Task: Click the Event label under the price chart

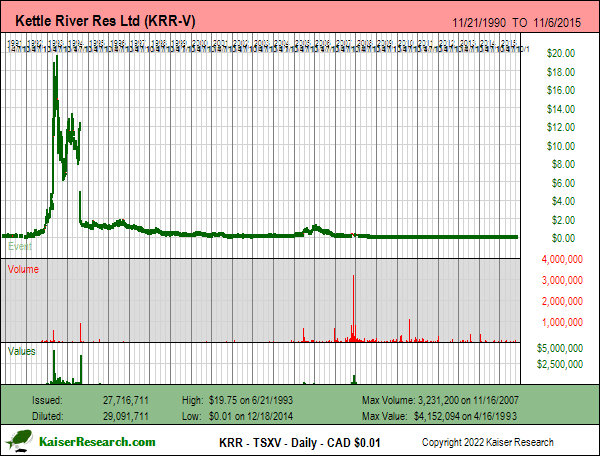Action: pos(20,246)
